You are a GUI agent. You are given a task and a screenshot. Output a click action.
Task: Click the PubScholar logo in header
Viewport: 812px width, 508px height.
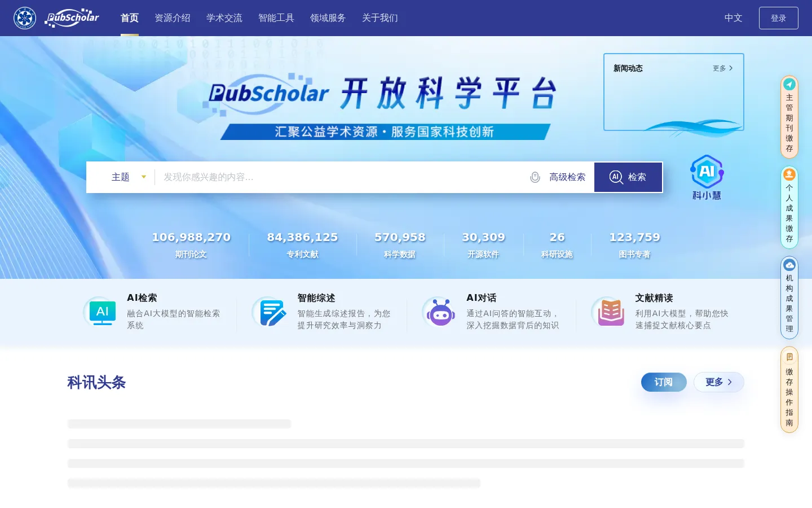(x=72, y=18)
